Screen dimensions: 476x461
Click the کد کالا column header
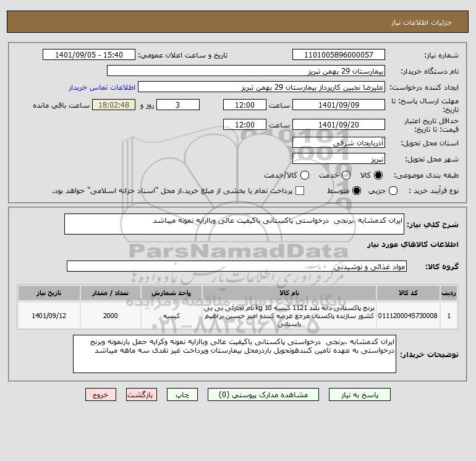tap(408, 293)
